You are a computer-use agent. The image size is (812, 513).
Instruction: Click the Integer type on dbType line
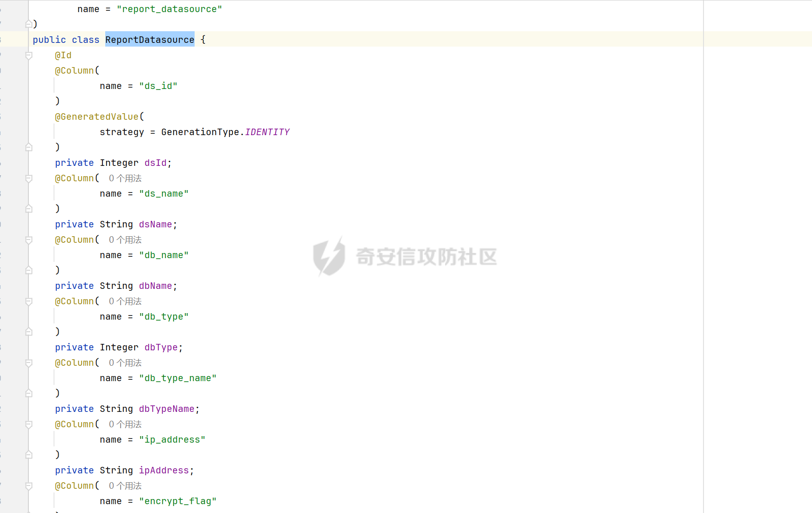point(119,348)
